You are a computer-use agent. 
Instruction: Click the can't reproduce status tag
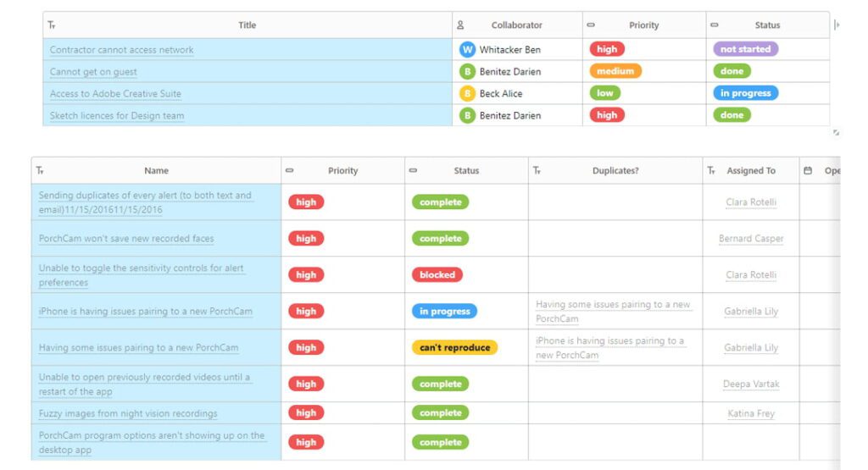tap(454, 347)
